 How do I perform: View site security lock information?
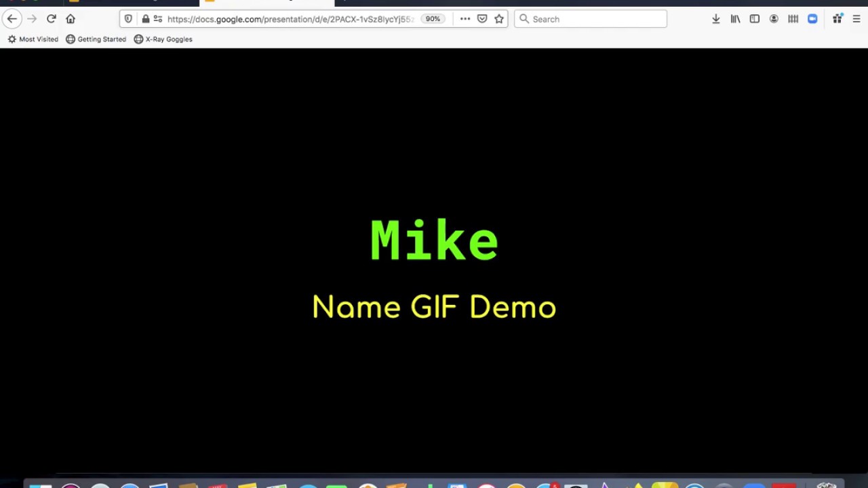(145, 19)
